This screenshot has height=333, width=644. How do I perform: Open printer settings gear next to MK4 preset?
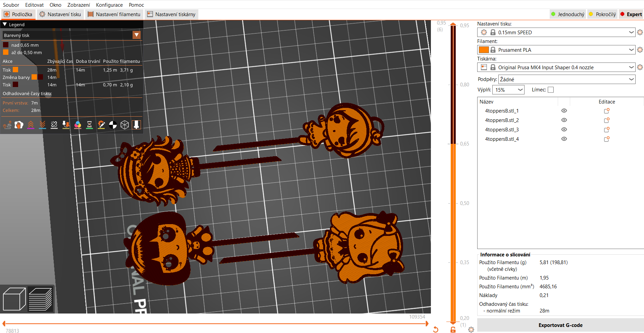(640, 67)
